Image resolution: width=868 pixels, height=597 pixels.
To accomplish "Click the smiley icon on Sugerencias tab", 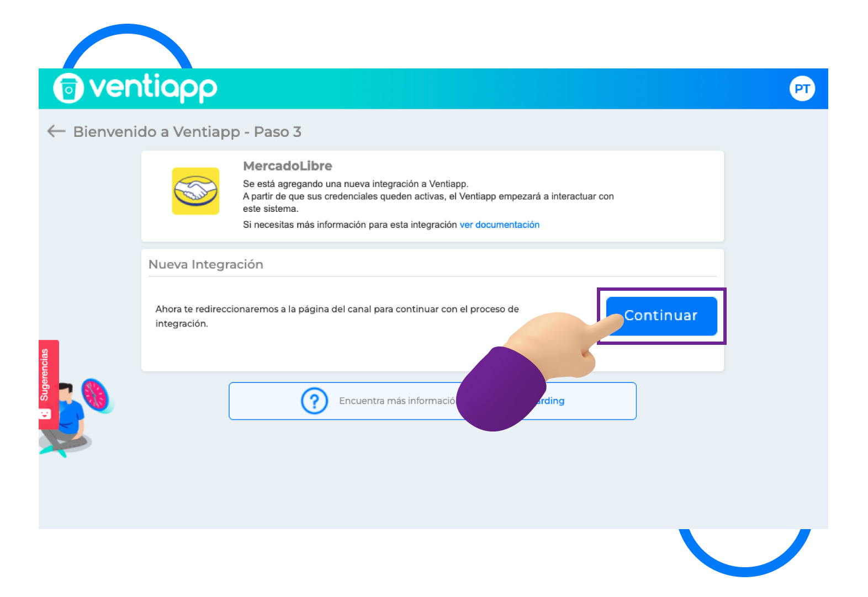I will pyautogui.click(x=45, y=414).
